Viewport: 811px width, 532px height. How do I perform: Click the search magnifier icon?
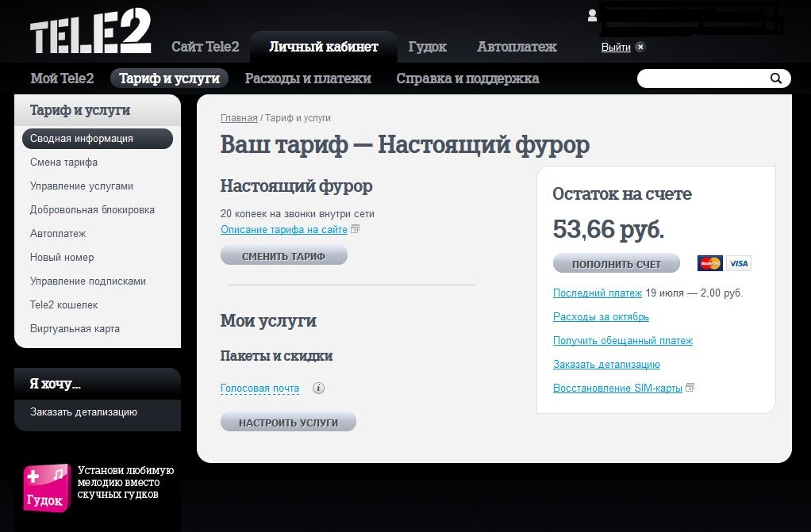776,78
